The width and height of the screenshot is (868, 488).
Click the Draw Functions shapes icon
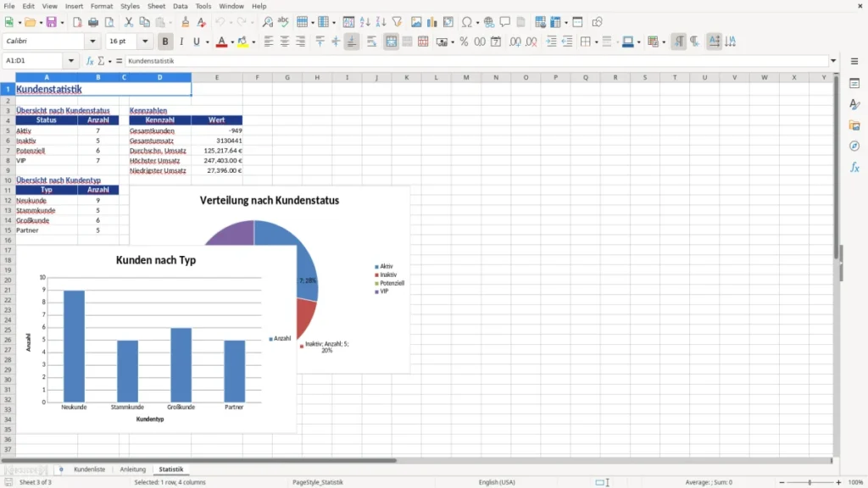point(597,22)
